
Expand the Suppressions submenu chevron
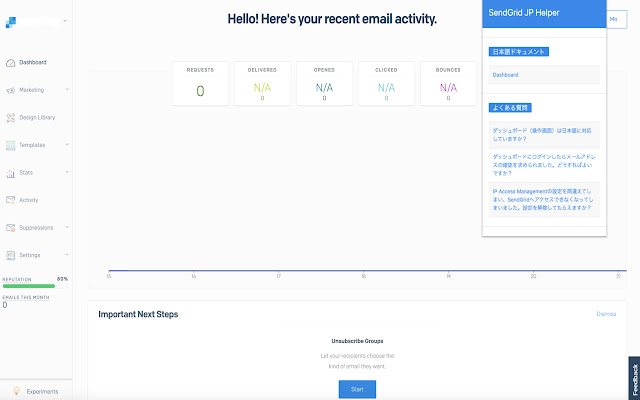click(x=67, y=227)
